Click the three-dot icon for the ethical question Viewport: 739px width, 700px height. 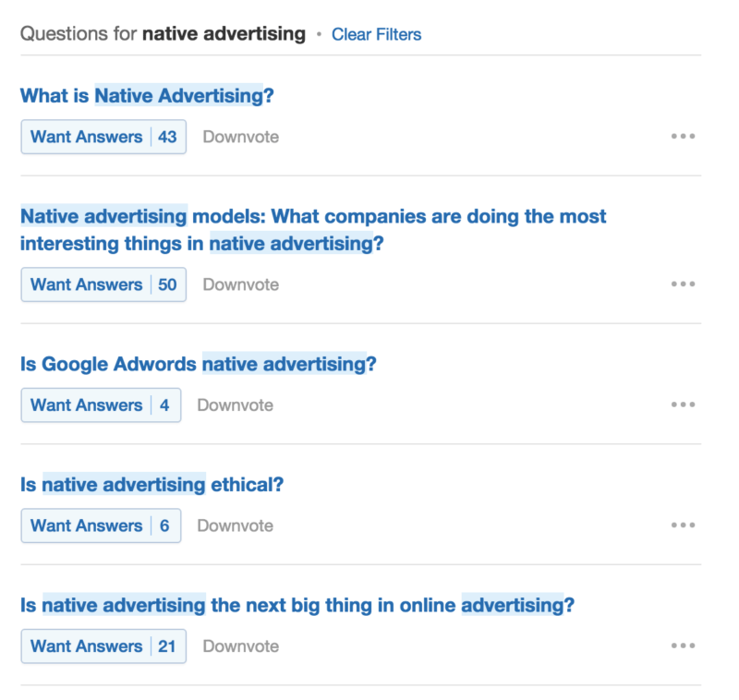pyautogui.click(x=684, y=525)
